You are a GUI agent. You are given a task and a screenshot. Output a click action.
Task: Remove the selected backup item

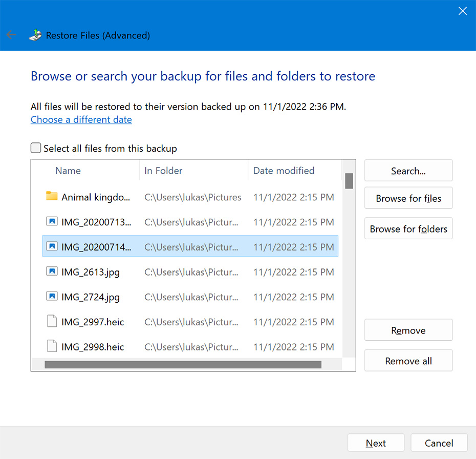click(x=408, y=330)
